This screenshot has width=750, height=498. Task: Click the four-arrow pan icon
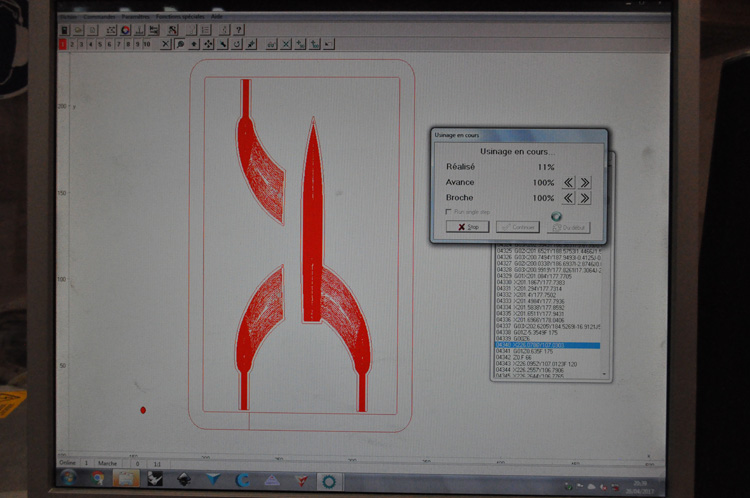(x=208, y=44)
